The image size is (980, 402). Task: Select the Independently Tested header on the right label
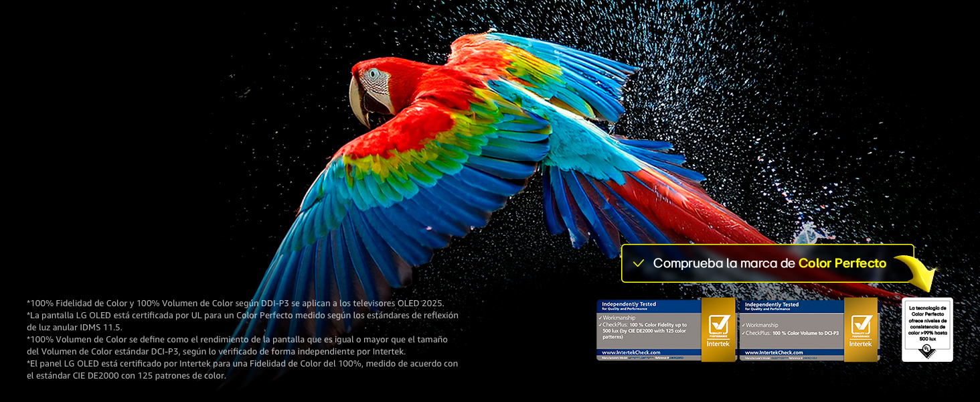pyautogui.click(x=772, y=304)
